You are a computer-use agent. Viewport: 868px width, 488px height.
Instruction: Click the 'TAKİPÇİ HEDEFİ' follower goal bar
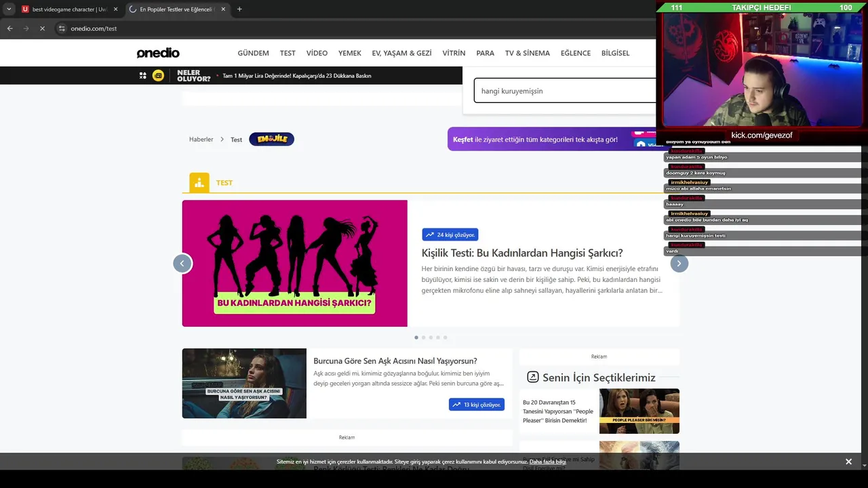(762, 7)
